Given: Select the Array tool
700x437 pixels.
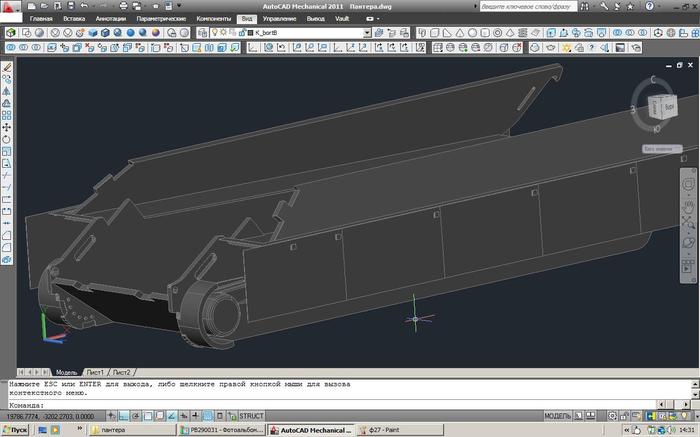Looking at the screenshot, I should click(x=7, y=115).
